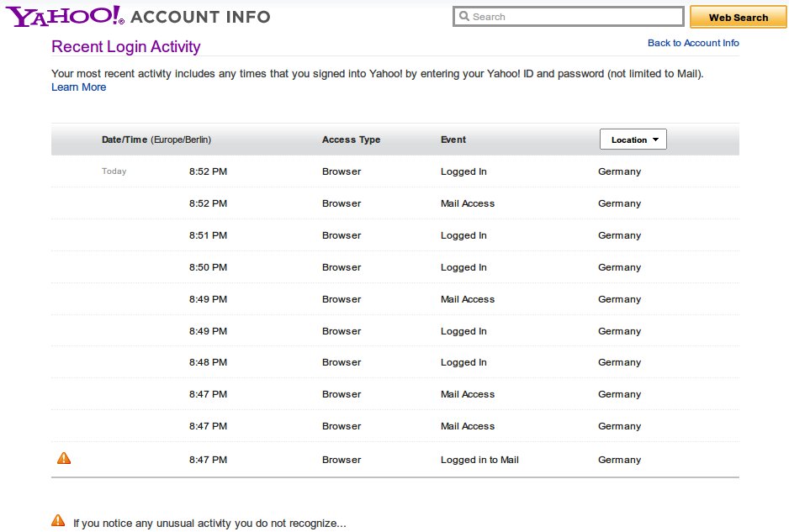Viewport: 789px width, 532px height.
Task: Click the Recent Login Activity heading
Action: point(126,46)
